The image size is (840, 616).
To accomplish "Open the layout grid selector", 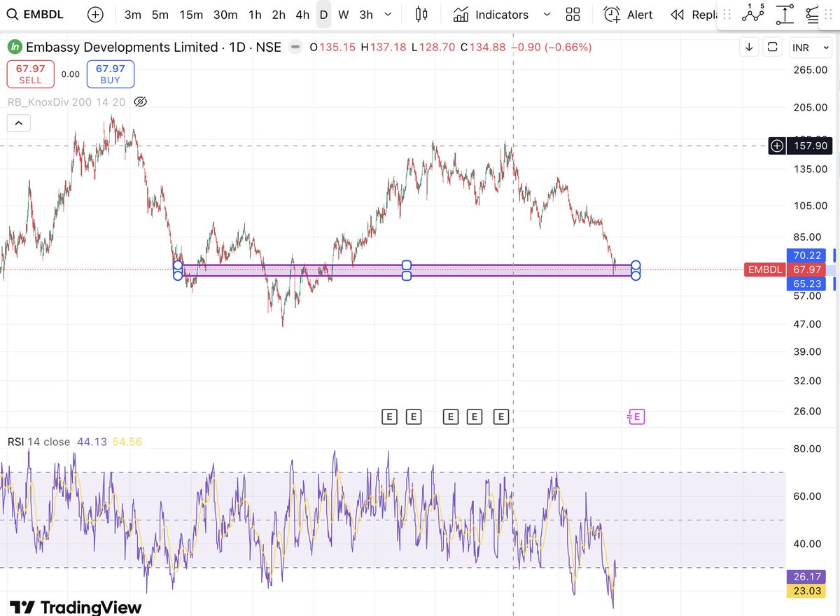I will (573, 15).
